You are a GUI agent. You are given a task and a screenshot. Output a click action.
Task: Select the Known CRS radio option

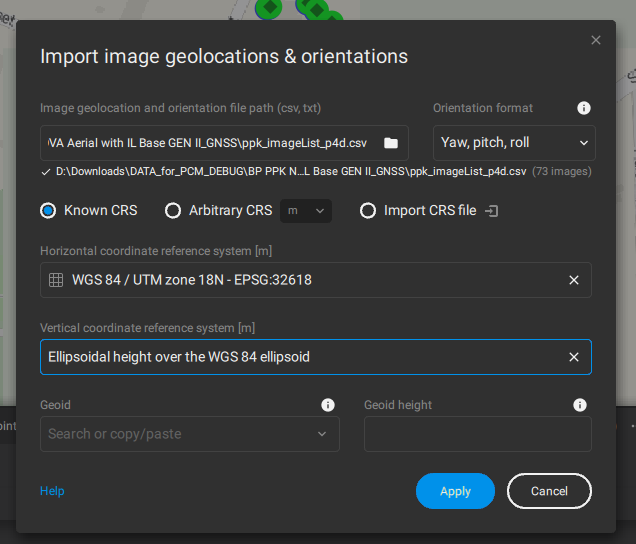point(48,211)
